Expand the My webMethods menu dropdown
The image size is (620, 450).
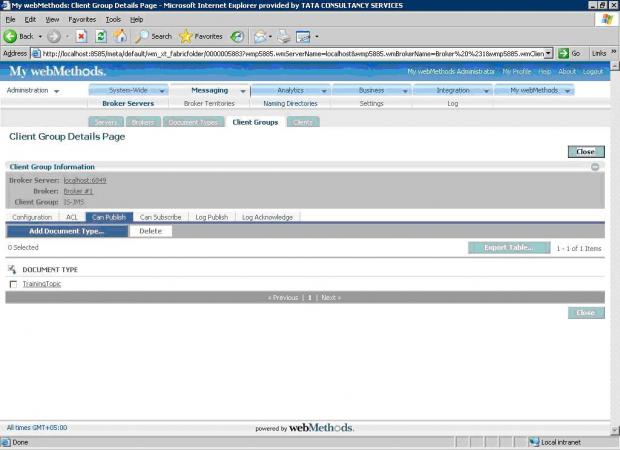click(x=567, y=91)
